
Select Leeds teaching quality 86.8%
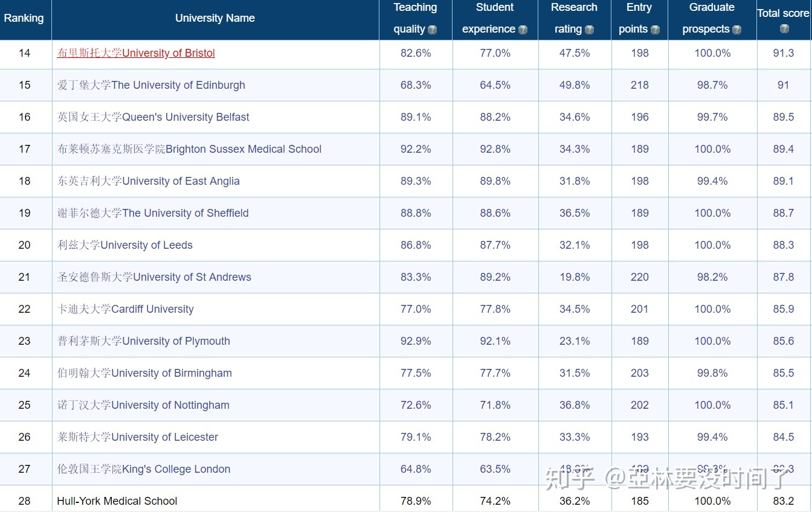[416, 245]
